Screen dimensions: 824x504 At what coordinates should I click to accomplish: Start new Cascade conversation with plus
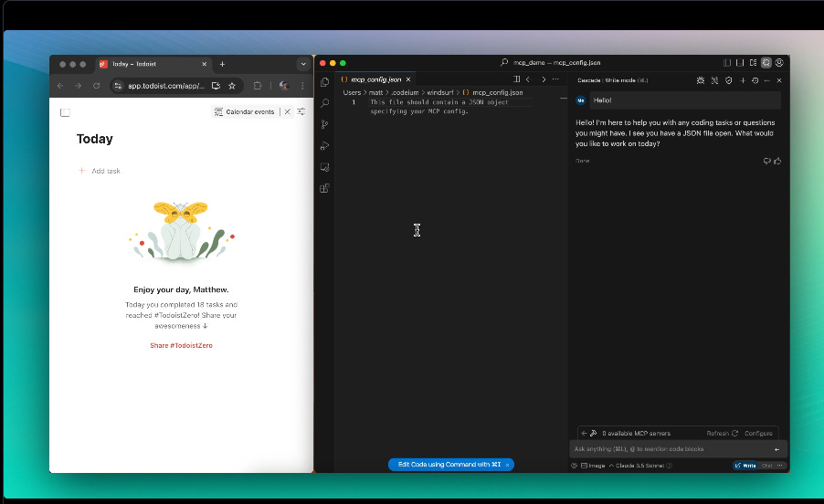coord(743,80)
